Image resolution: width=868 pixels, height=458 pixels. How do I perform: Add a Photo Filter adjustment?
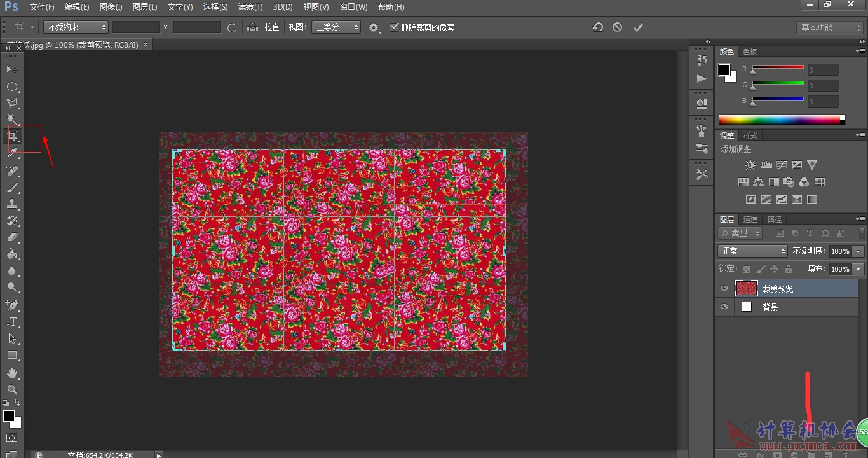click(789, 182)
